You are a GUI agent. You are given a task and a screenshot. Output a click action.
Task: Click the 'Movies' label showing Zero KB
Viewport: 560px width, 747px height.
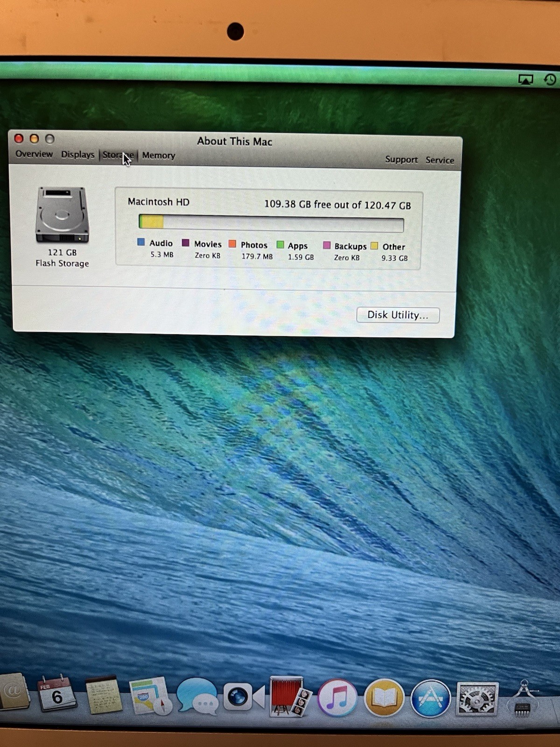(x=208, y=244)
